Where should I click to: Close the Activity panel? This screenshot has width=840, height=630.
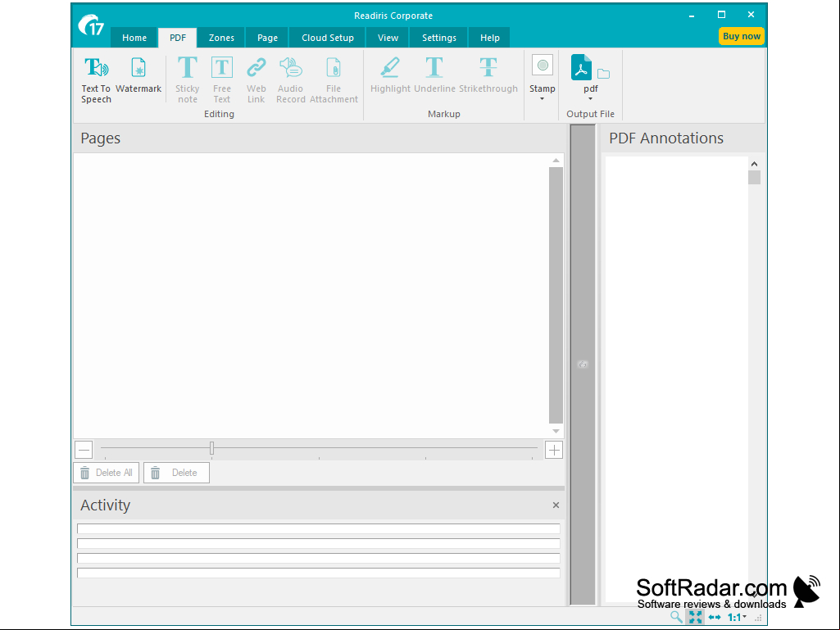click(556, 505)
